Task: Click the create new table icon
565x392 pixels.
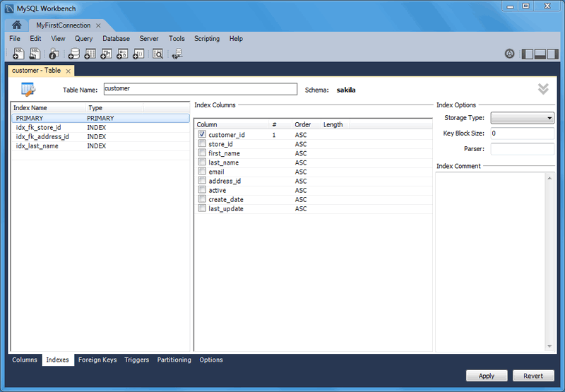Action: click(x=90, y=54)
